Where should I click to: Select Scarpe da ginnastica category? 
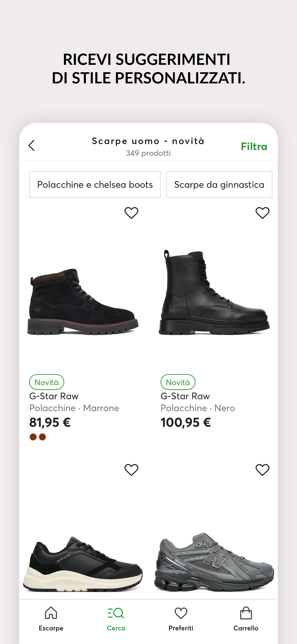219,185
